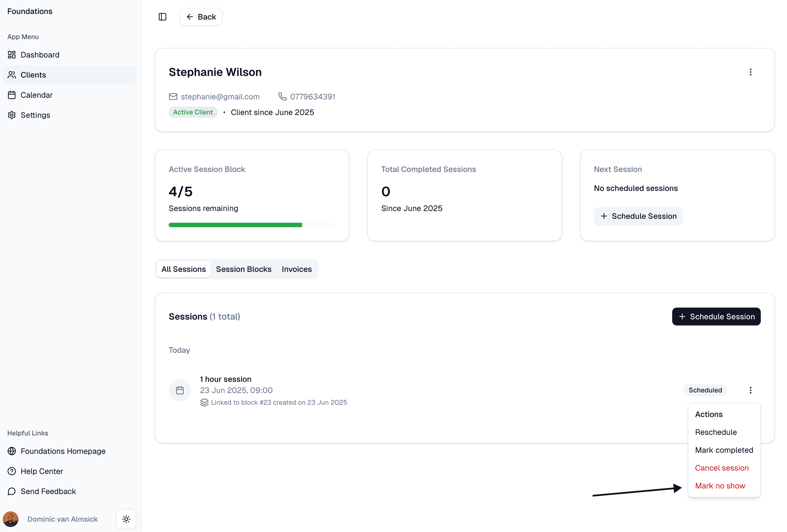The image size is (787, 532).
Task: Toggle light/dark theme sun button
Action: point(126,519)
